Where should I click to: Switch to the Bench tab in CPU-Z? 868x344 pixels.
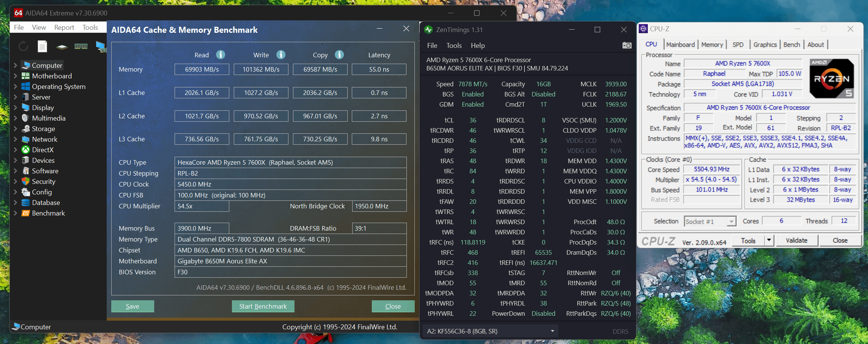pos(791,44)
